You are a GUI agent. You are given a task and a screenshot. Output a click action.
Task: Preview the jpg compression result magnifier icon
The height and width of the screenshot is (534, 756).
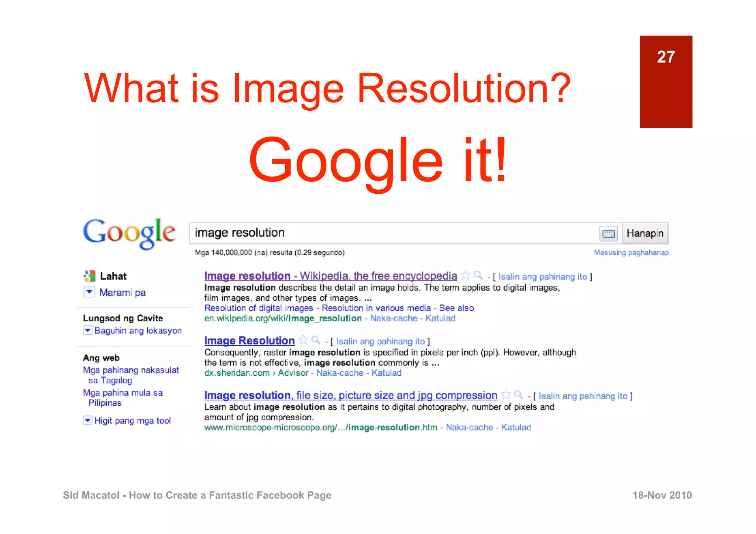coord(519,395)
